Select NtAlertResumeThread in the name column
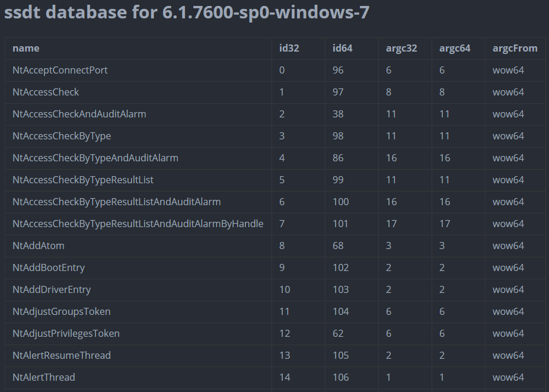 pyautogui.click(x=62, y=356)
